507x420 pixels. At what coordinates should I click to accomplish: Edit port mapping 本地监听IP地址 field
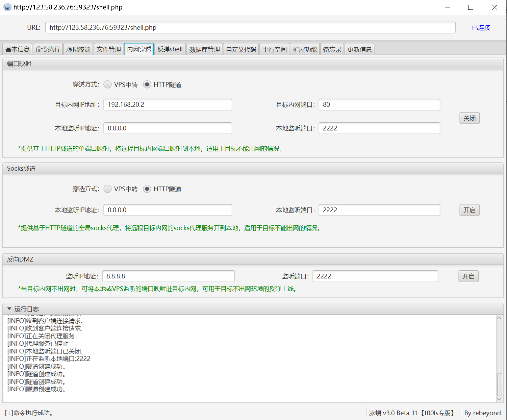pos(168,128)
